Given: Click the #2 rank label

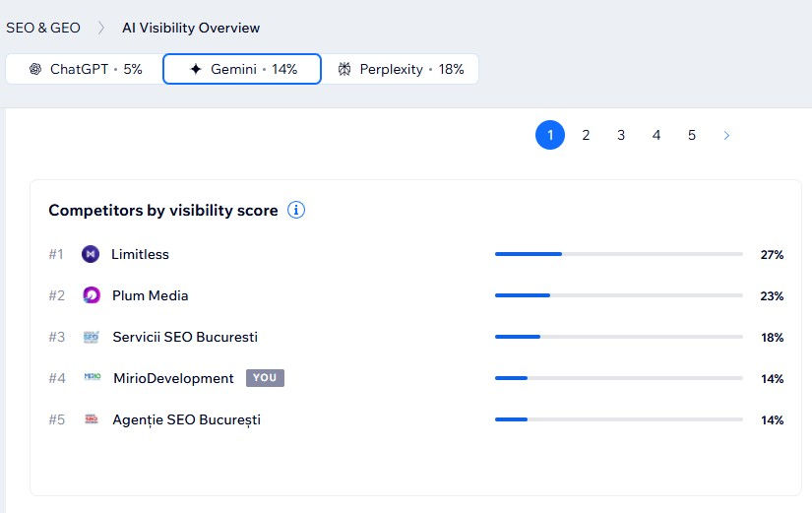Looking at the screenshot, I should (x=56, y=295).
